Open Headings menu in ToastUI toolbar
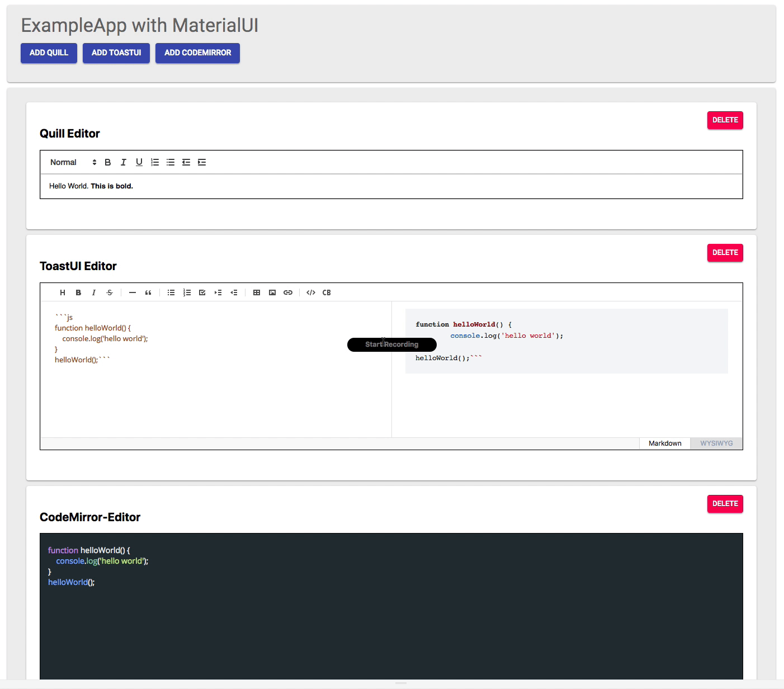784x689 pixels. click(63, 292)
